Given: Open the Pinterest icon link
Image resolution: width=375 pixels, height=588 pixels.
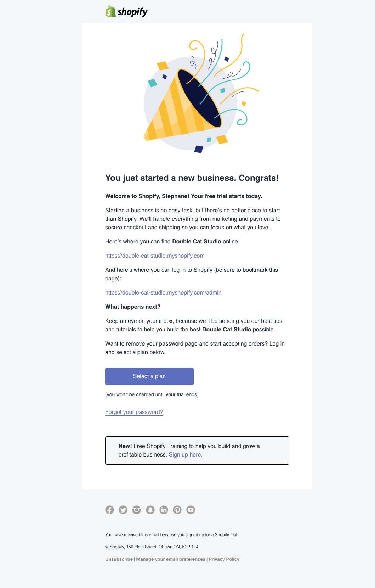Looking at the screenshot, I should [177, 510].
